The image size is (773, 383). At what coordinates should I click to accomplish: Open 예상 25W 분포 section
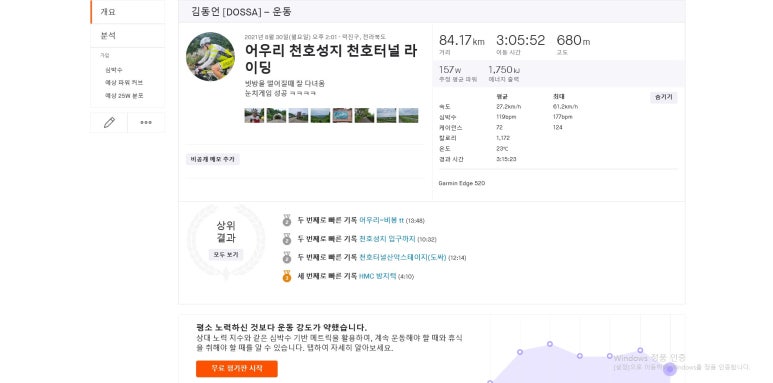124,96
